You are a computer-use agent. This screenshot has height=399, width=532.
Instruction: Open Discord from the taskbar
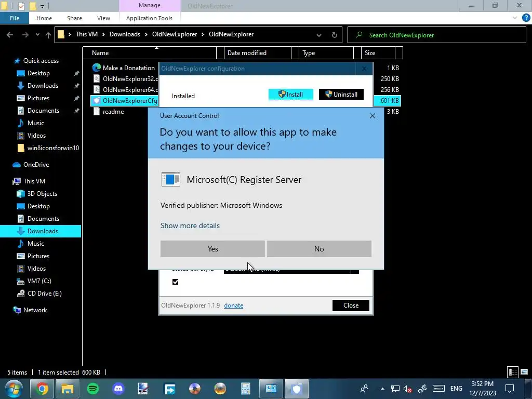(x=118, y=389)
